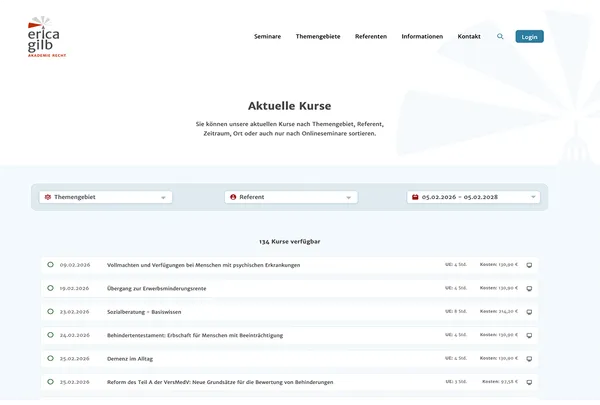Open course Behindertentestament: Erbschaft für Menschen
This screenshot has height=405, width=600.
point(195,335)
